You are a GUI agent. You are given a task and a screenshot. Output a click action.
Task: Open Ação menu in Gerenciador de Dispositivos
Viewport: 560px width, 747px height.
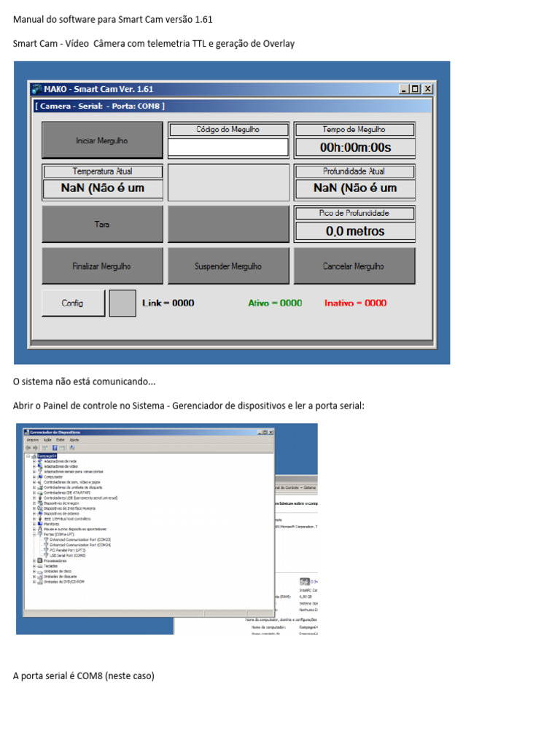pos(47,440)
